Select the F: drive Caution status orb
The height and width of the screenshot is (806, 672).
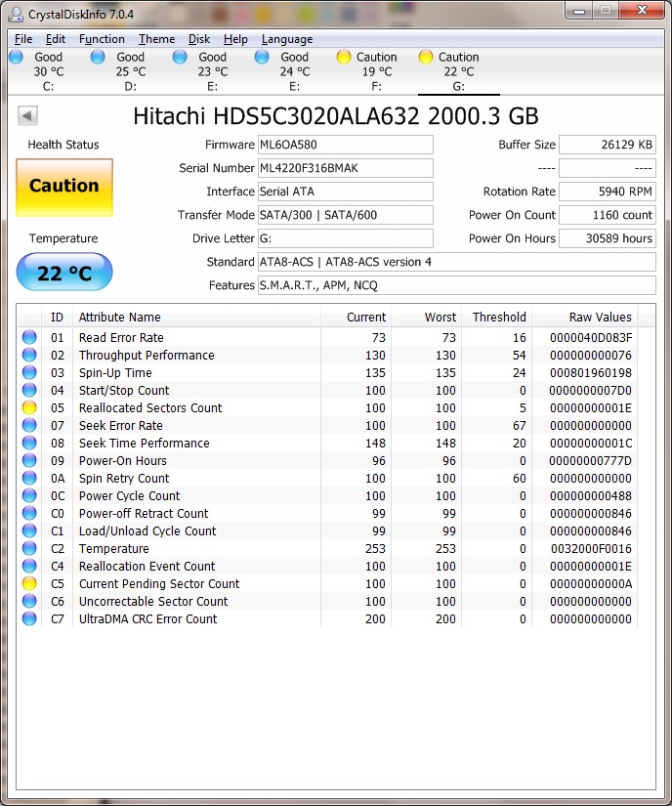344,57
